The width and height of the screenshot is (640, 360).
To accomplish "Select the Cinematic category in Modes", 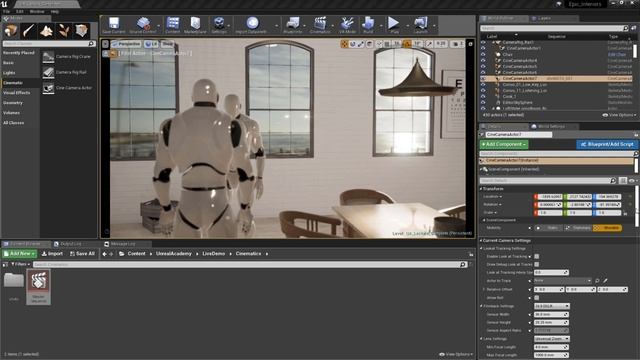I will point(13,83).
